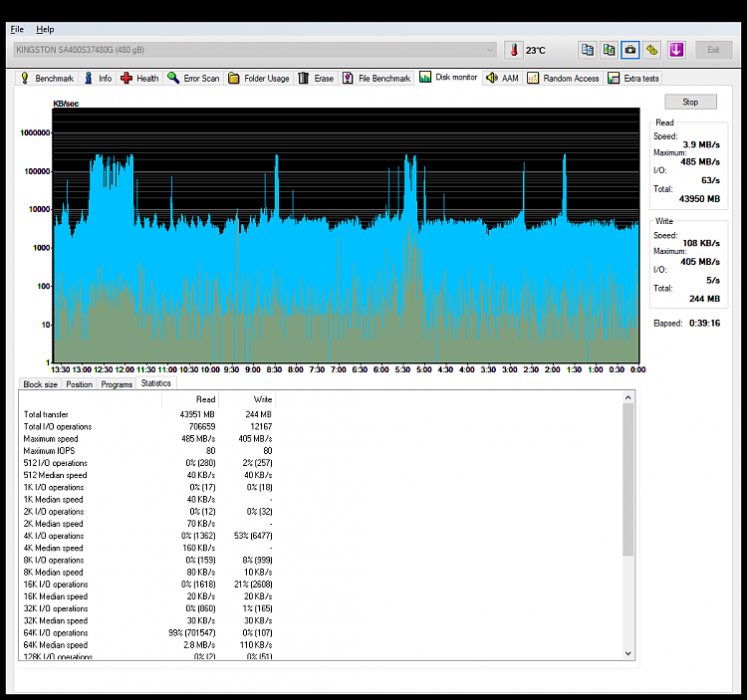Screen dimensions: 747x700
Task: Click the purple download arrow icon
Action: (x=676, y=49)
